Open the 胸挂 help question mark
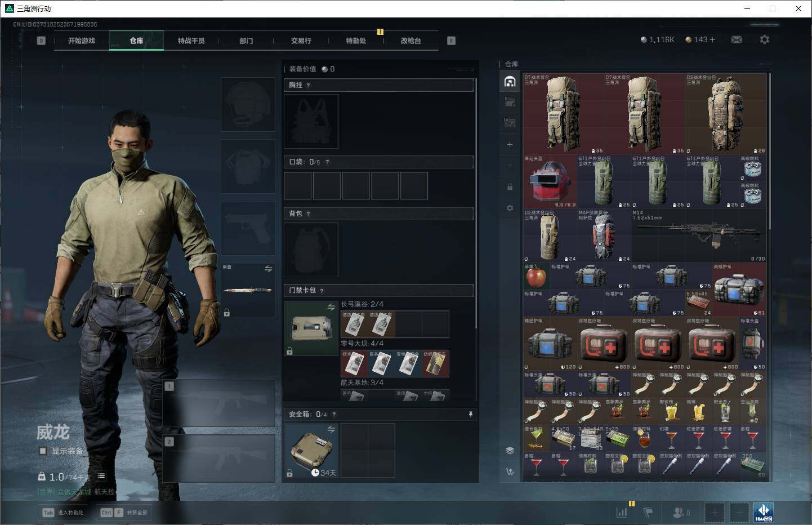Image resolution: width=812 pixels, height=525 pixels. tap(308, 85)
